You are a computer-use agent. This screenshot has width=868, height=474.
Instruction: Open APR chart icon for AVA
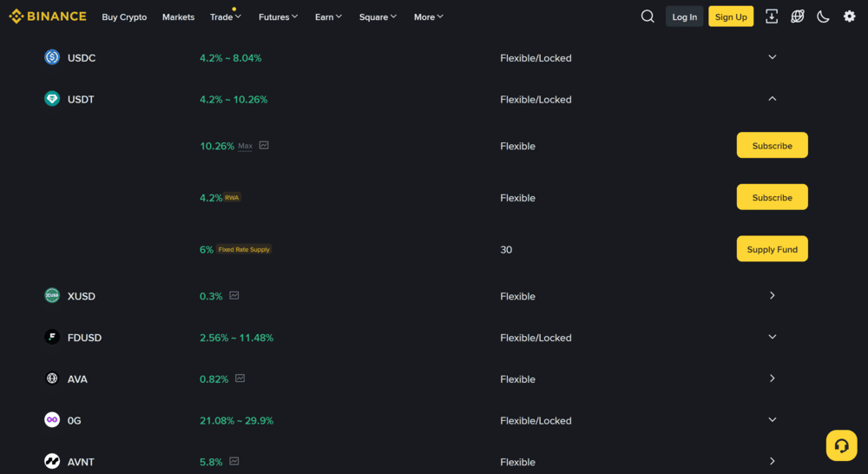[x=240, y=379]
